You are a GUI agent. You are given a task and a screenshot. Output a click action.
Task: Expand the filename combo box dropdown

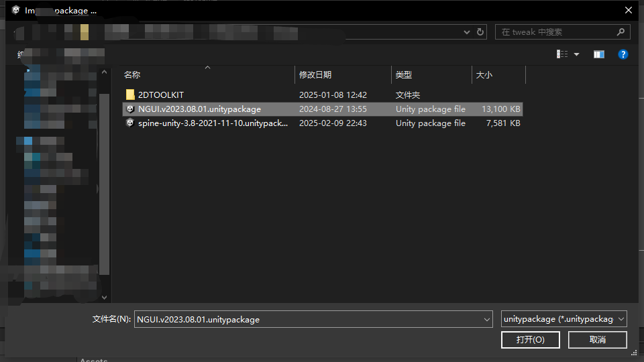[487, 319]
